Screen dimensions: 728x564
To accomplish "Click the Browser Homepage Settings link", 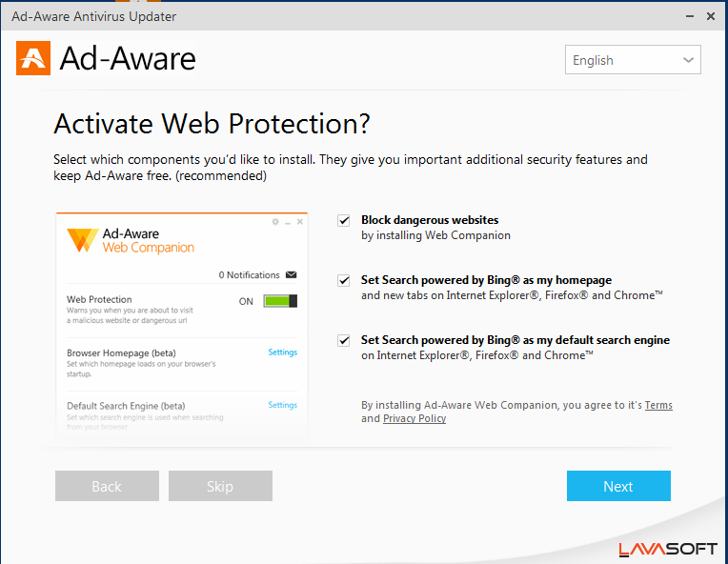I will tap(282, 352).
